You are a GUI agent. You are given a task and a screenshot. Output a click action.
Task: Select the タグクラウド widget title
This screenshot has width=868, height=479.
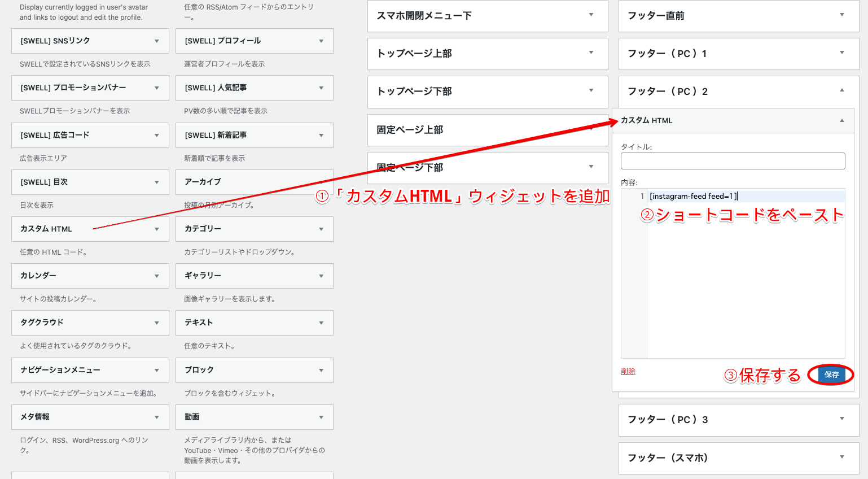click(42, 322)
